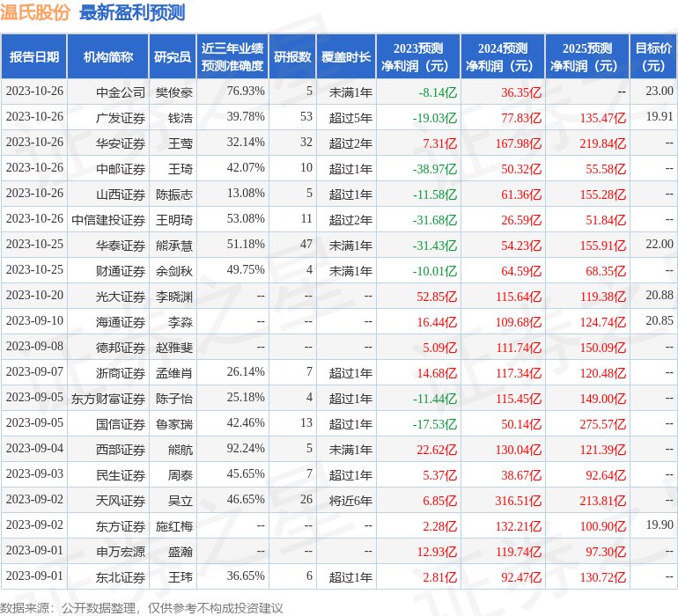Screen dimensions: 678x616
Task: Click target price 19.91
Action: 660,116
